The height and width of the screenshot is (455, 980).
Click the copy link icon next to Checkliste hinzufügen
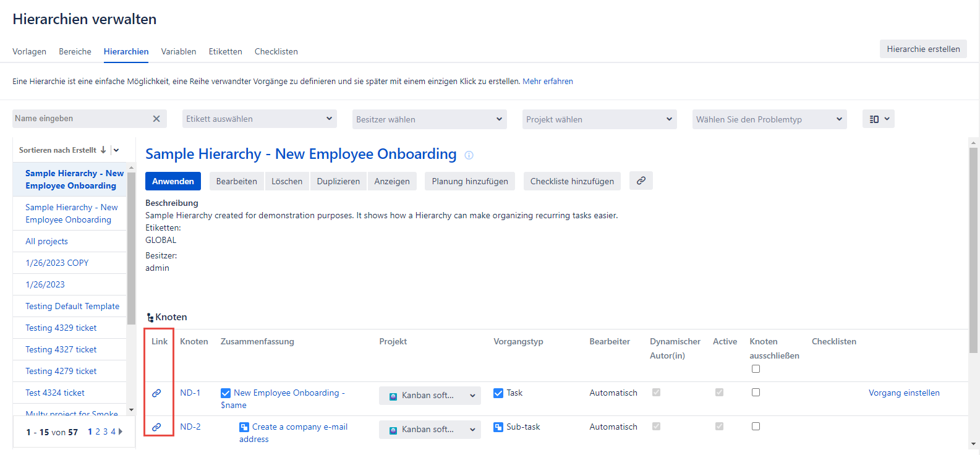[641, 181]
